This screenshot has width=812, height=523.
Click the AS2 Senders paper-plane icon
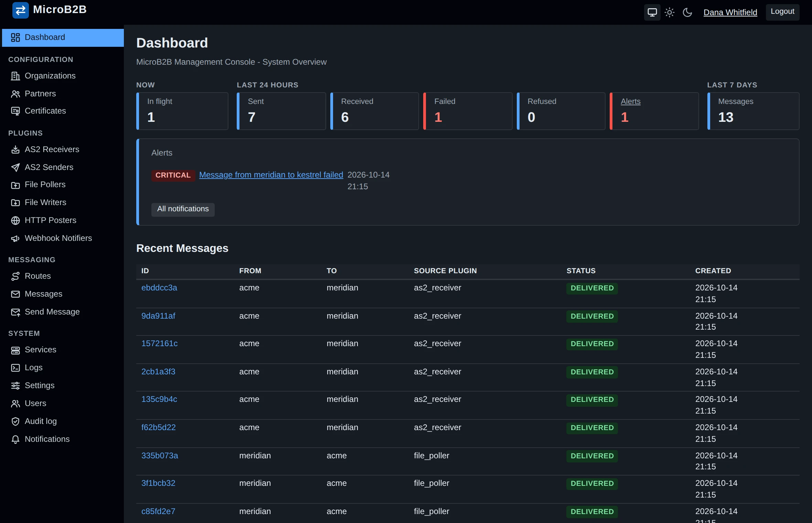[15, 168]
